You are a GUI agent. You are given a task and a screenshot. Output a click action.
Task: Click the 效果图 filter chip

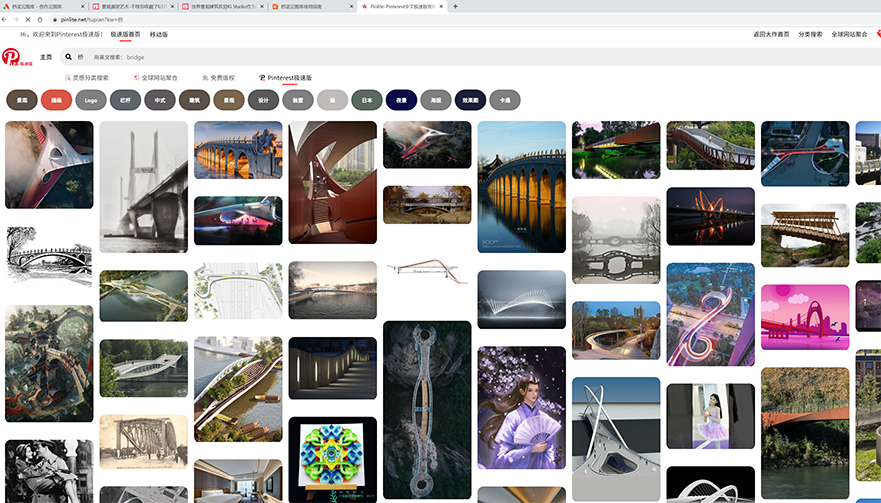coord(470,100)
